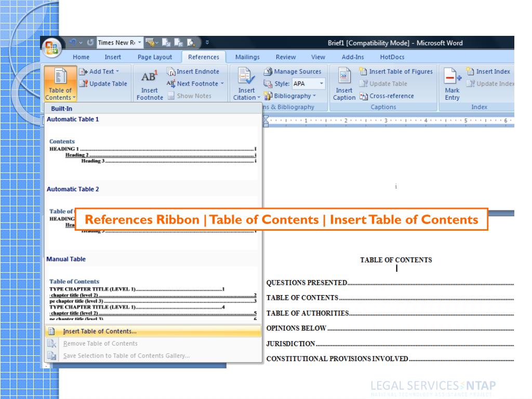Click the Automatic Table 2 heading

(x=73, y=189)
